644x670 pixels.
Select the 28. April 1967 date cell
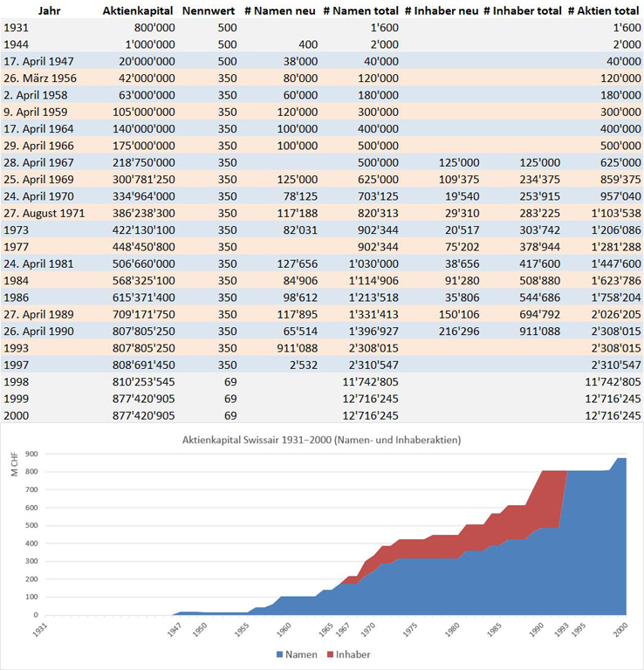[38, 162]
